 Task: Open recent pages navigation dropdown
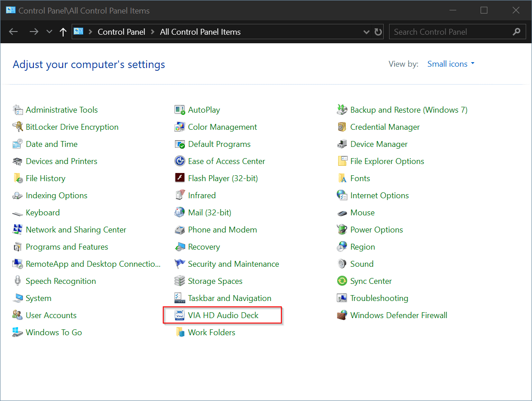click(x=49, y=32)
